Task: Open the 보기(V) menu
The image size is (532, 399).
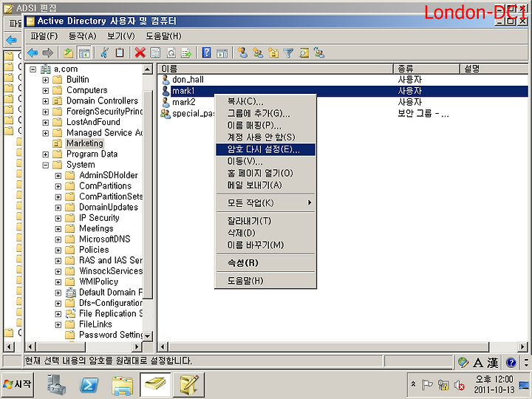Action: [121, 36]
